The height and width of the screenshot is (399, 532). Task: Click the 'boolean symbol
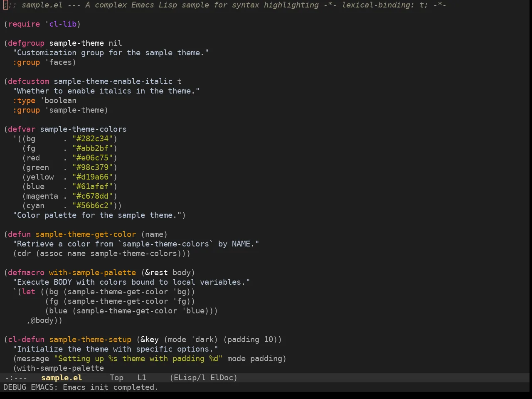(58, 100)
